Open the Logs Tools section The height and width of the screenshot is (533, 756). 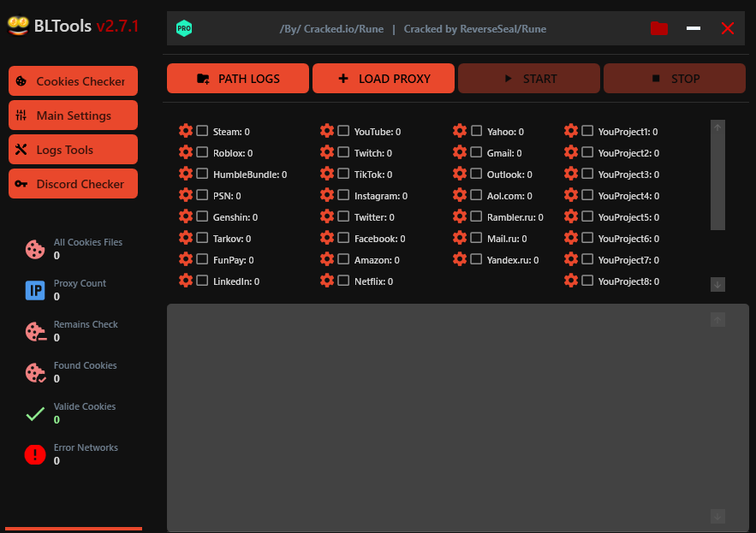73,150
